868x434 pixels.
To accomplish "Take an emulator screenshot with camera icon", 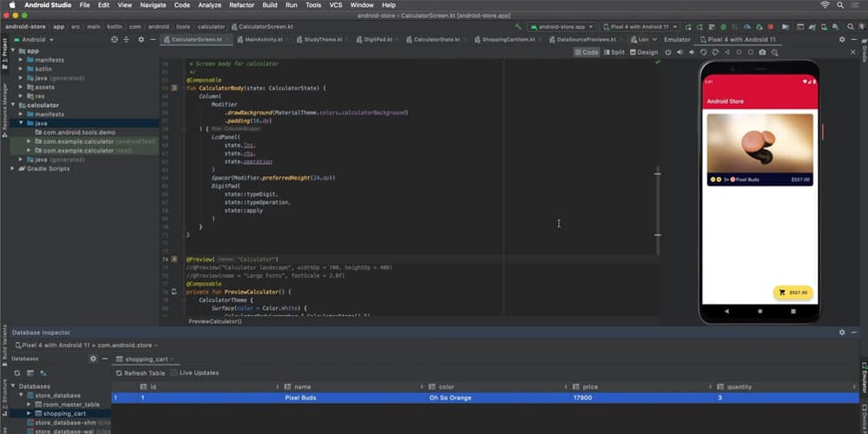I will click(762, 53).
